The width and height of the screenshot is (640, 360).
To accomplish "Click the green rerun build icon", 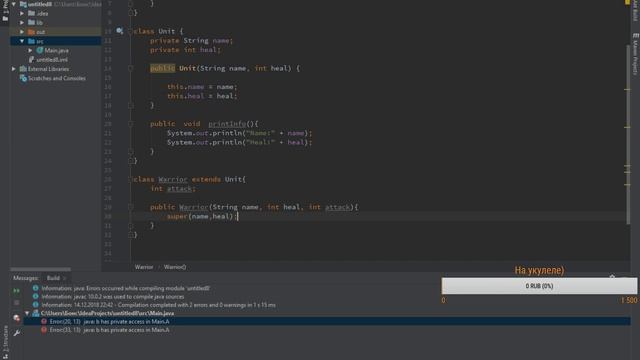I will (16, 291).
